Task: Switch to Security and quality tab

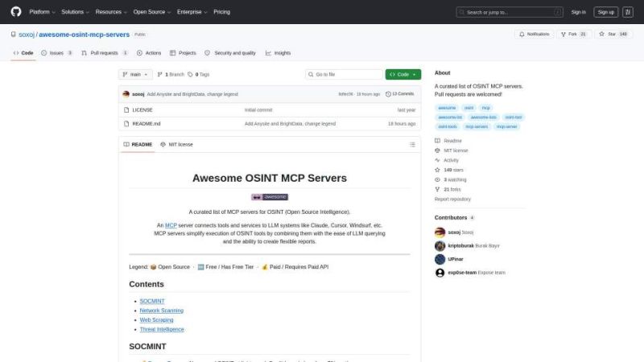Action: (x=230, y=53)
